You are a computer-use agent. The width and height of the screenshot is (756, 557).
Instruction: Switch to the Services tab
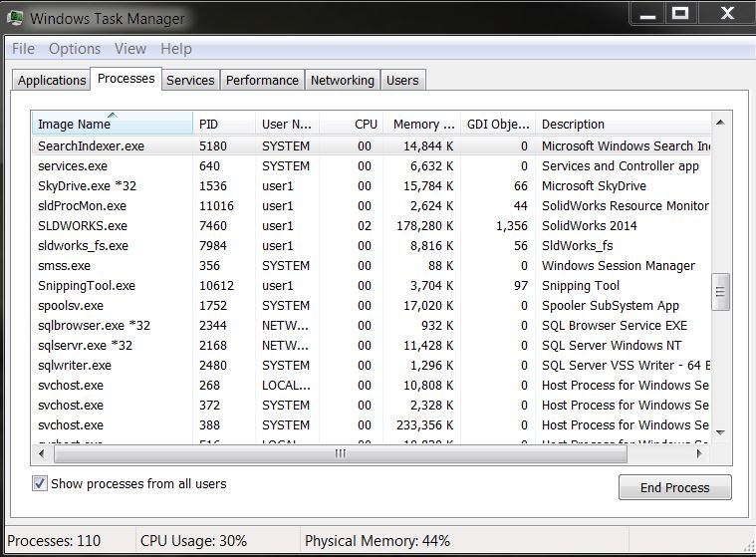click(x=190, y=80)
